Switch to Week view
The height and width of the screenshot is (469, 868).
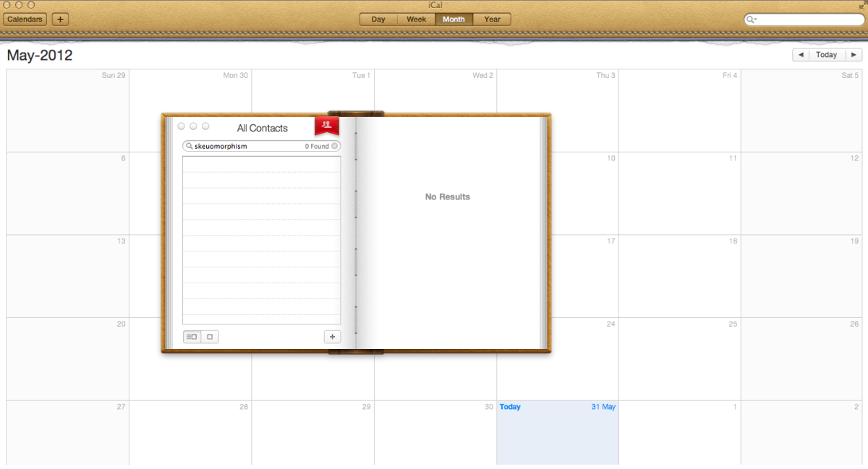pos(416,20)
